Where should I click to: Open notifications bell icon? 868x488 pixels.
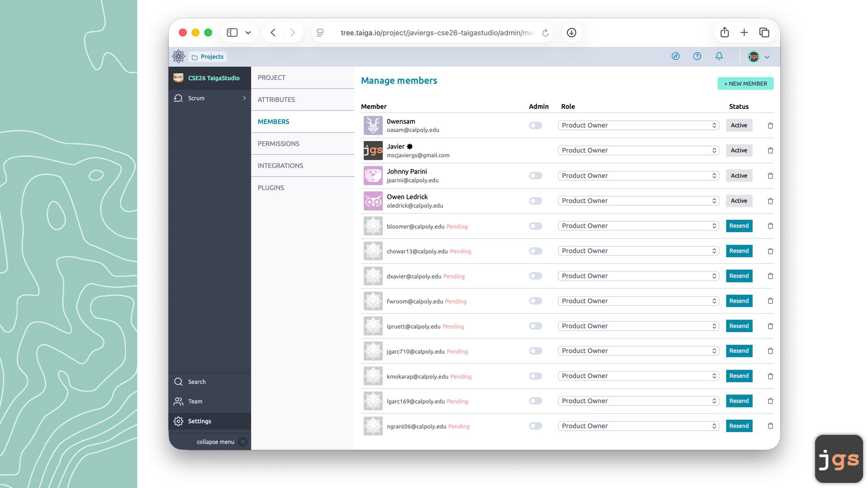coord(719,56)
